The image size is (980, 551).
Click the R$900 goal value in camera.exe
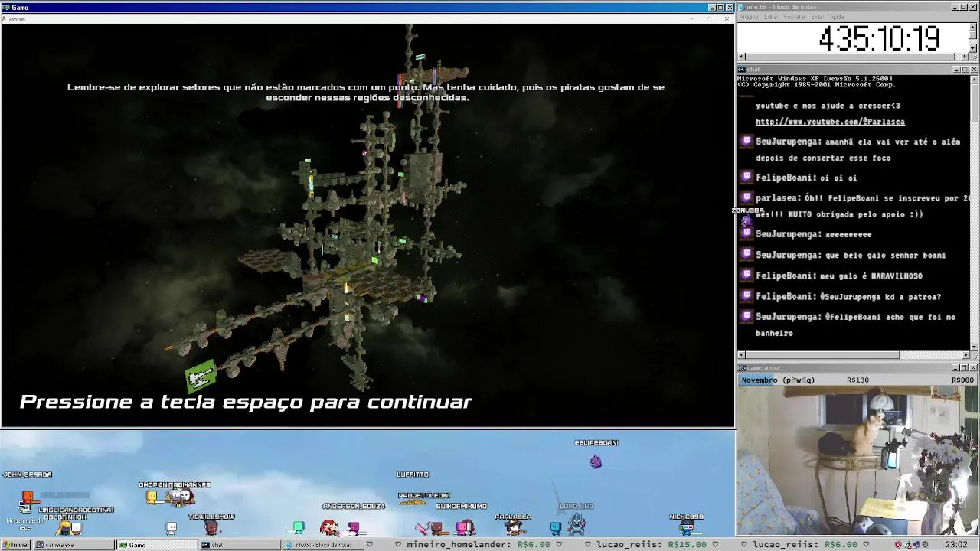click(962, 380)
